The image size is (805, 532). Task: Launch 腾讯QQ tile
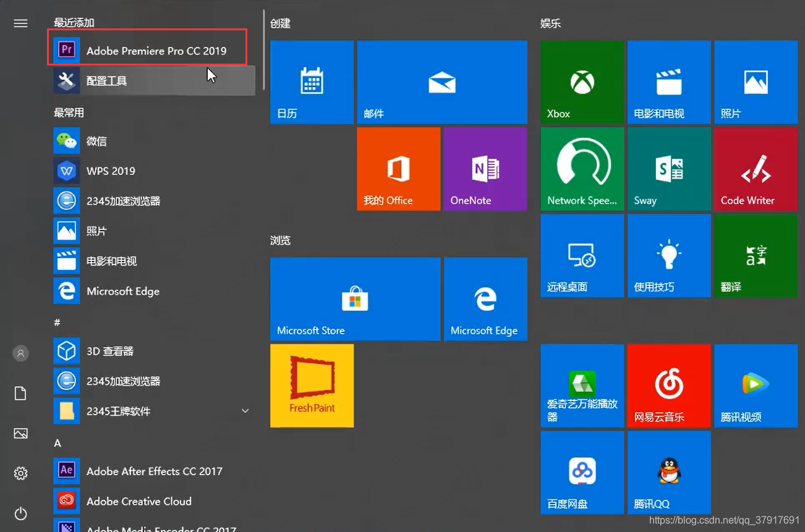pos(669,473)
